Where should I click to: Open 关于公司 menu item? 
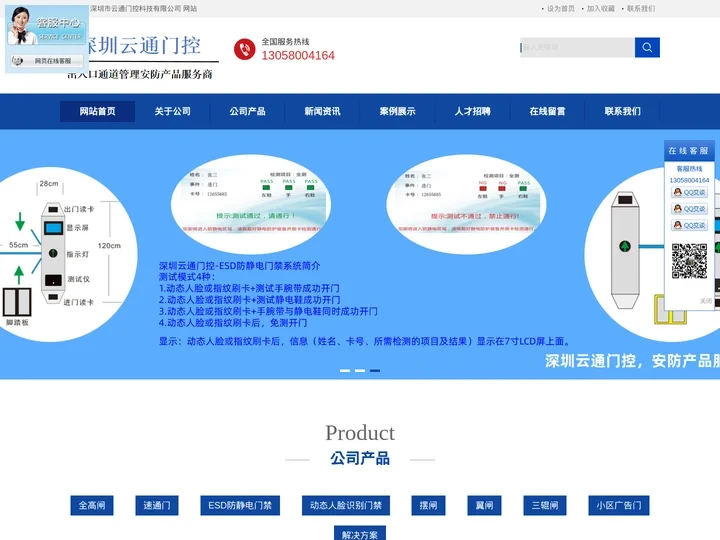tap(173, 111)
